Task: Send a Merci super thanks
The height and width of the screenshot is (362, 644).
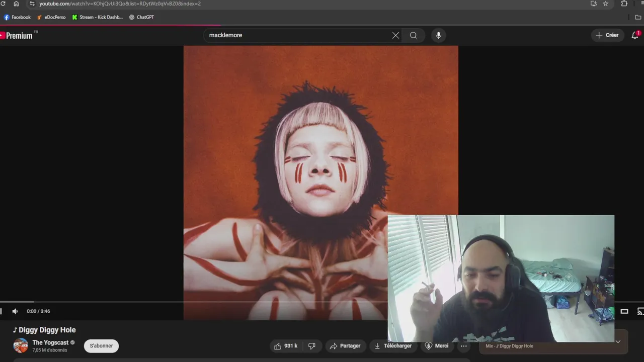Action: point(436,346)
